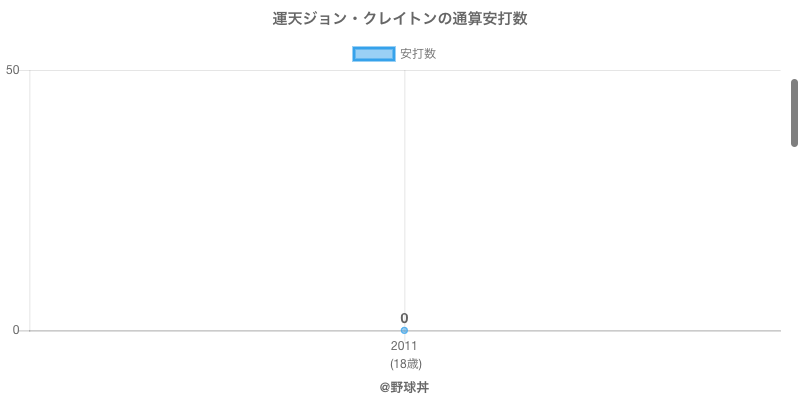
Task: Click the blue 安打数 legend color box
Action: pyautogui.click(x=375, y=54)
